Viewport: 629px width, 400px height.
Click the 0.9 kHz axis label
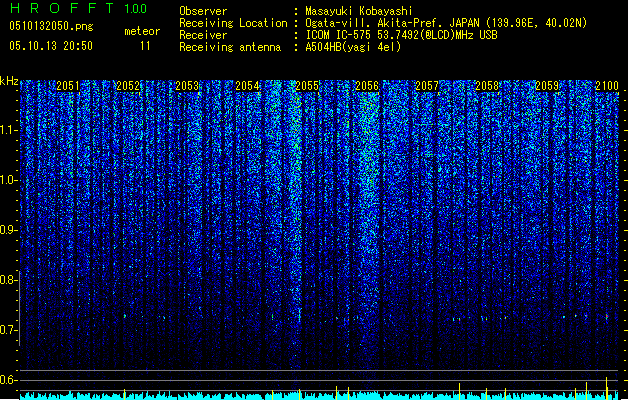8,230
